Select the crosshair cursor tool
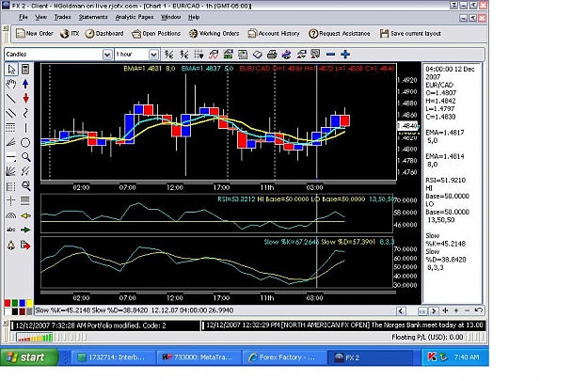 pos(11,200)
